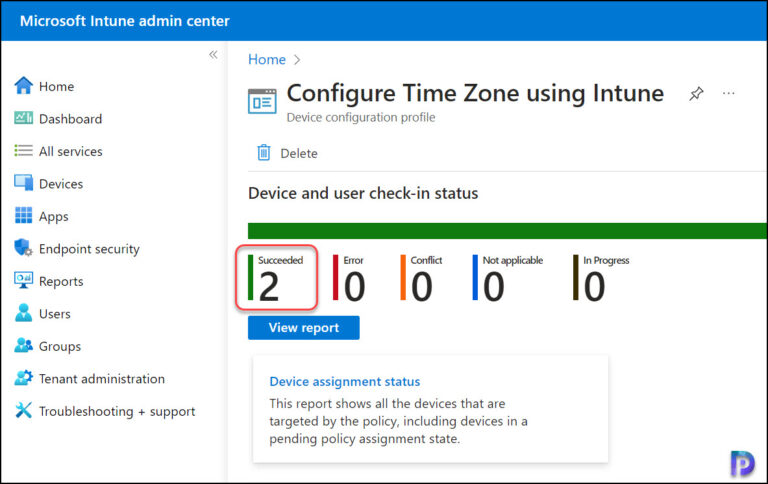Click the All services list icon
Viewport: 768px width, 484px height.
point(23,151)
